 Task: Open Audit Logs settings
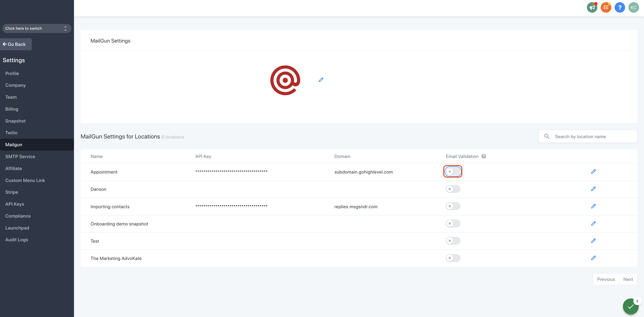tap(17, 240)
